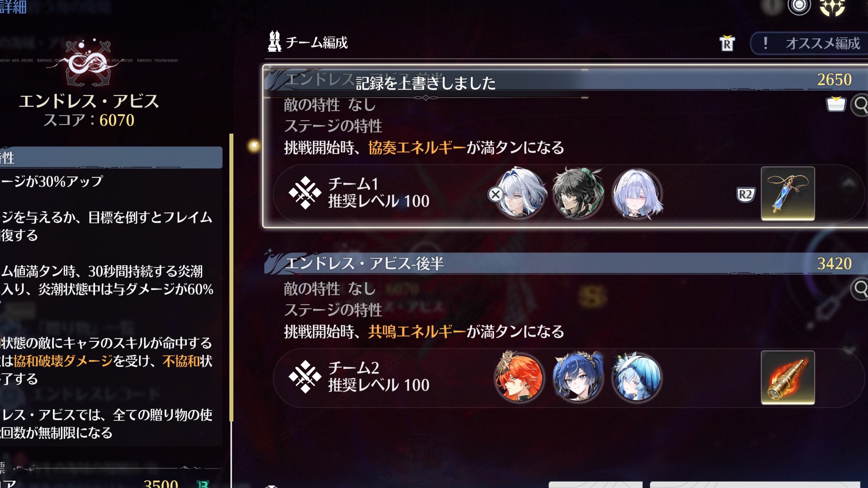The height and width of the screenshot is (488, 868).
Task: Select the light-blue-haired character with hat
Action: (636, 377)
